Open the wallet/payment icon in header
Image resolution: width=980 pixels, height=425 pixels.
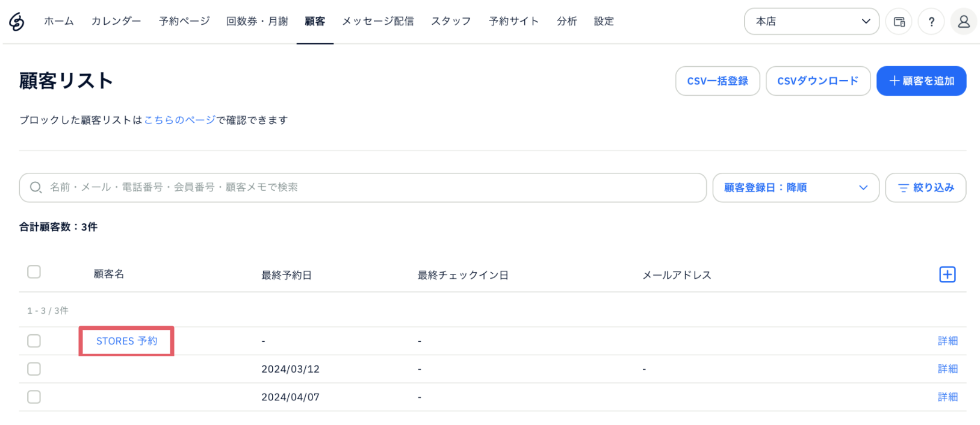tap(899, 22)
